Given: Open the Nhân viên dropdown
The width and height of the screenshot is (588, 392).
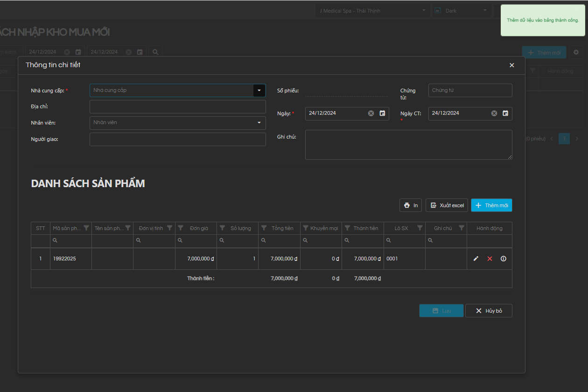Looking at the screenshot, I should [259, 123].
